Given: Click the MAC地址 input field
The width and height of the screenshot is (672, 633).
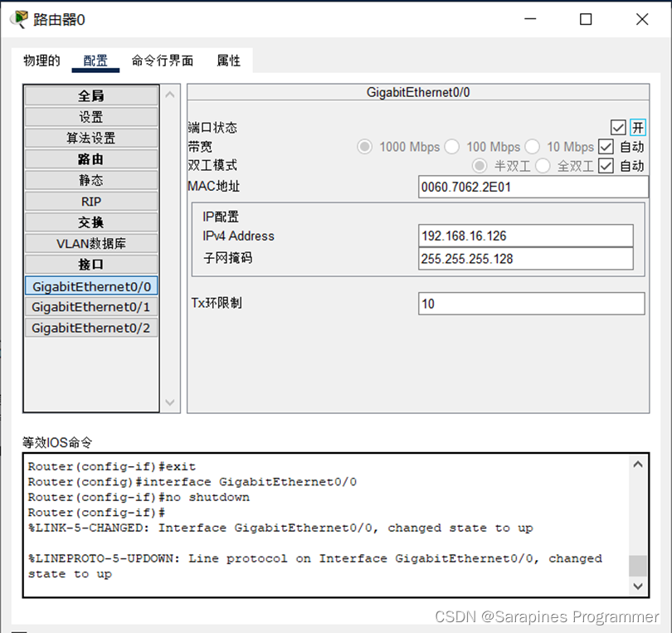Looking at the screenshot, I should 533,187.
